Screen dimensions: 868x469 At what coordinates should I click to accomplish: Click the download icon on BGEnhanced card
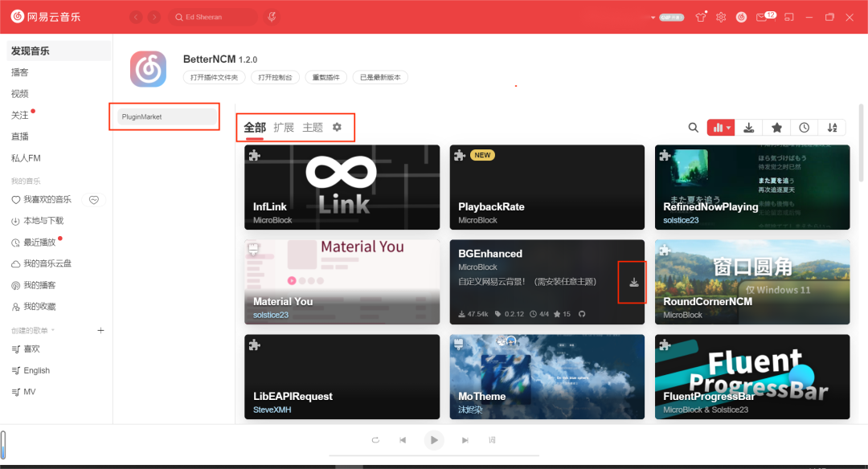(634, 282)
